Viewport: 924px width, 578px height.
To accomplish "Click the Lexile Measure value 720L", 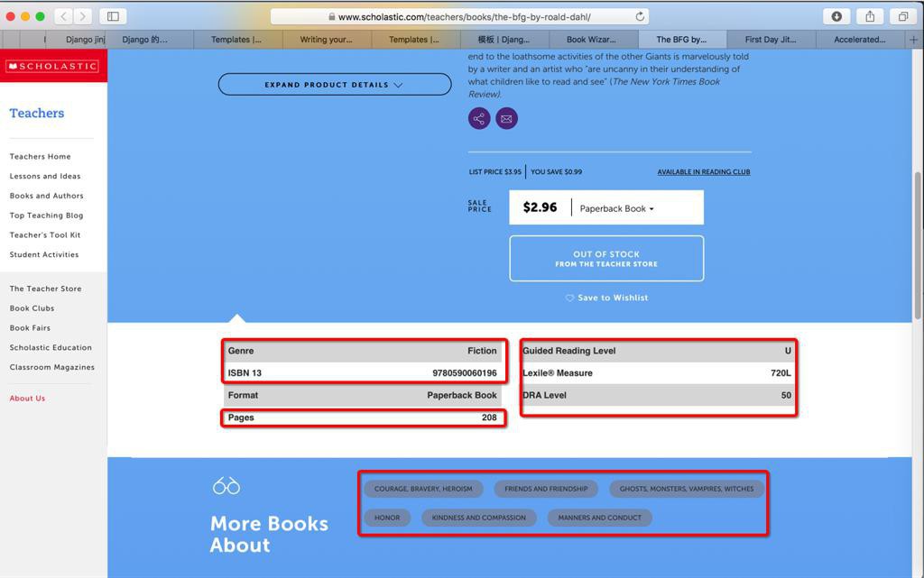I will click(781, 373).
